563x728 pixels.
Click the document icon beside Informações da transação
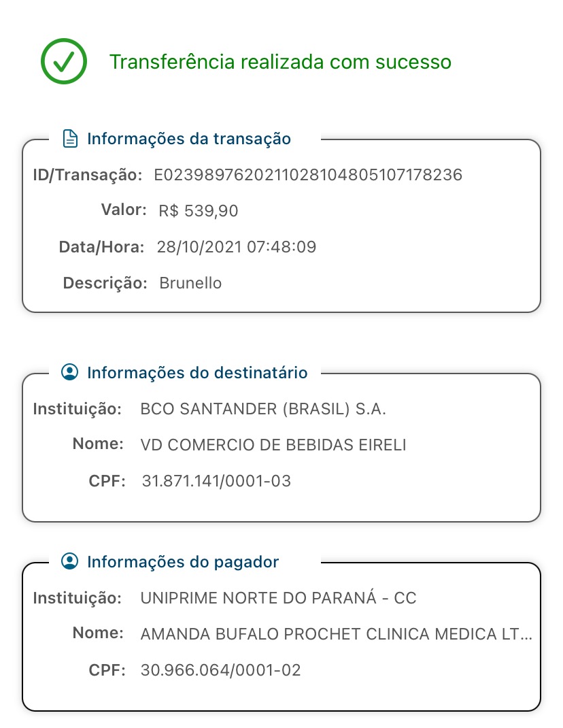pos(69,139)
